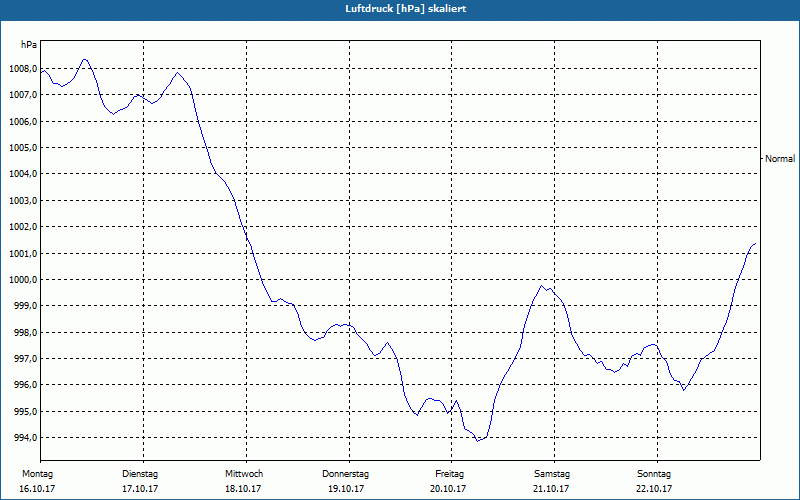Click the '20.10.17' date label
Screen dimensions: 800x500
click(x=448, y=489)
